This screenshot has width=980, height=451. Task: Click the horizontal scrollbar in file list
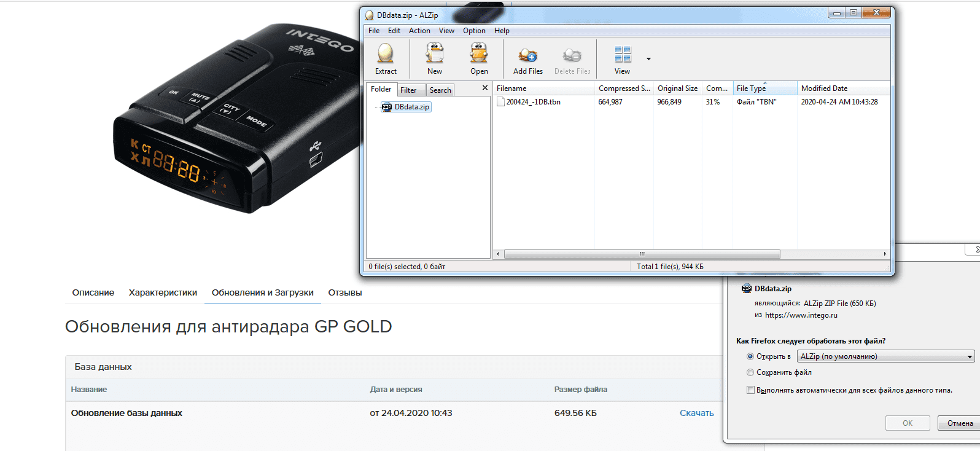point(642,254)
